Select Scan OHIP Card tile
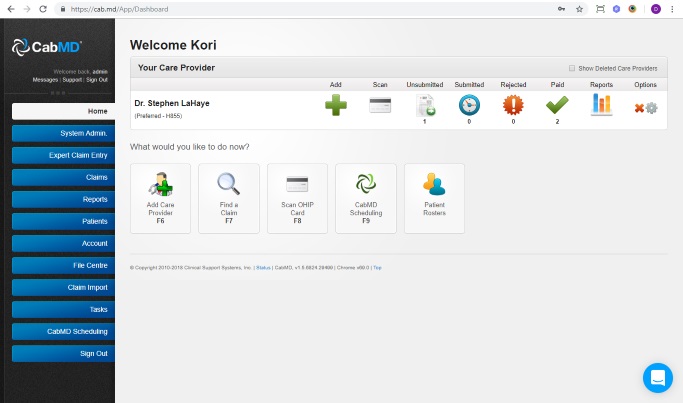Image resolution: width=683 pixels, height=403 pixels. pyautogui.click(x=297, y=198)
